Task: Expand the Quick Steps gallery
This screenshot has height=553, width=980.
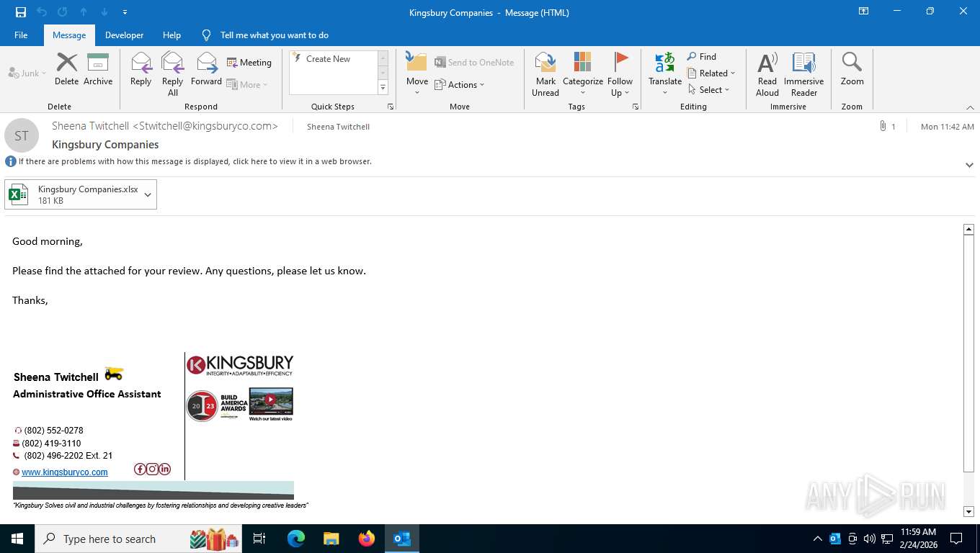Action: coord(383,88)
